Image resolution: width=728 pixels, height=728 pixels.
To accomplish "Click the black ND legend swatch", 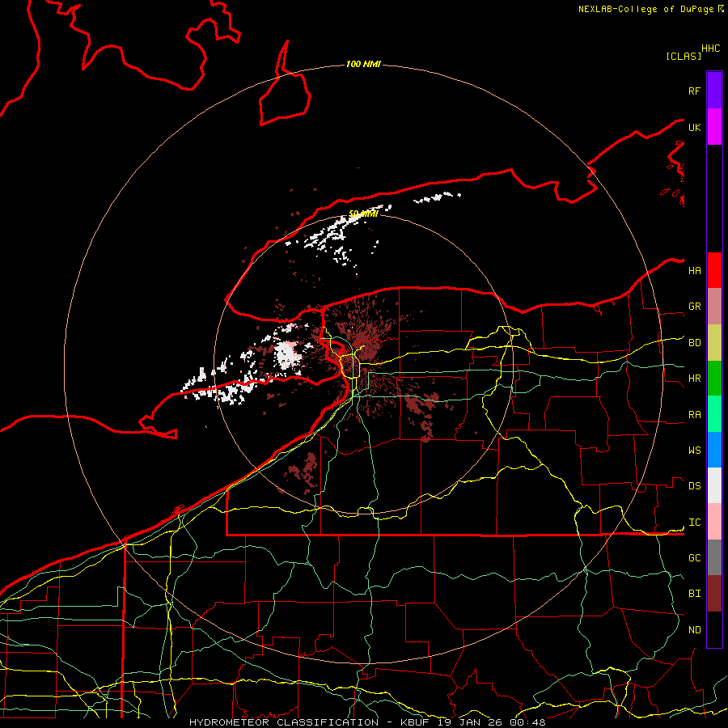I will point(714,629).
